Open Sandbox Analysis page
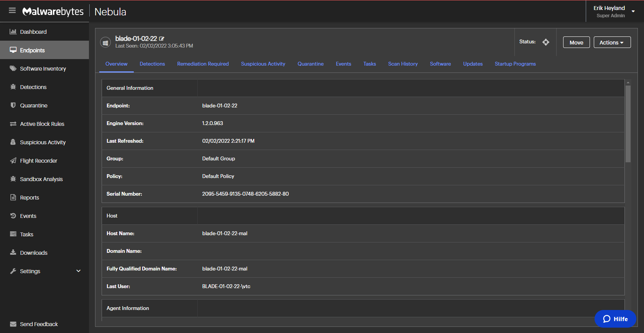The width and height of the screenshot is (644, 333). point(41,179)
